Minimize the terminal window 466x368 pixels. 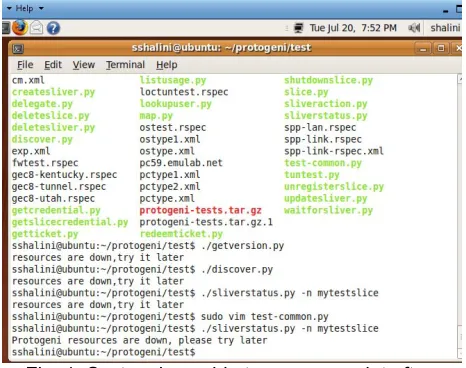click(x=423, y=49)
